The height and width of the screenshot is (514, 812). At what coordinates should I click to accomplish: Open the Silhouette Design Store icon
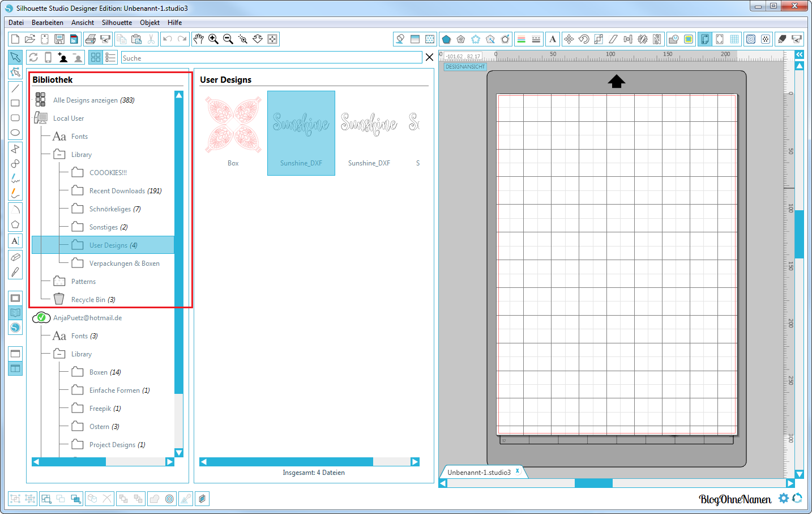[15, 328]
